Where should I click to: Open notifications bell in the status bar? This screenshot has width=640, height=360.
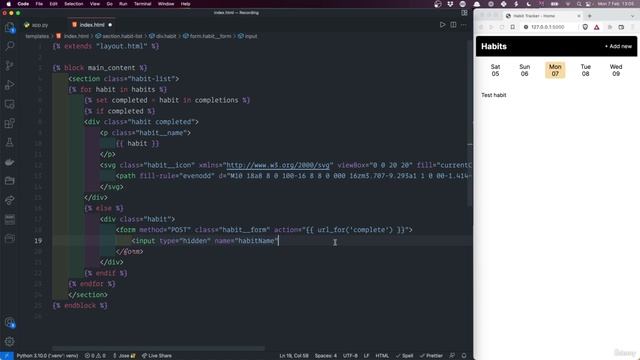coord(464,356)
